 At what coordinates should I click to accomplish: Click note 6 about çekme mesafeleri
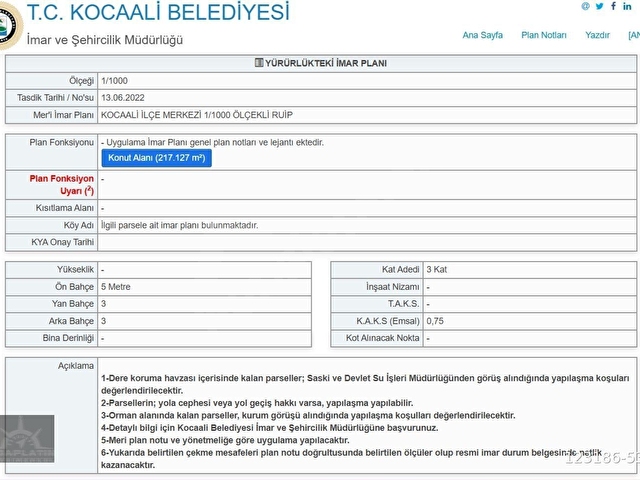[351, 459]
